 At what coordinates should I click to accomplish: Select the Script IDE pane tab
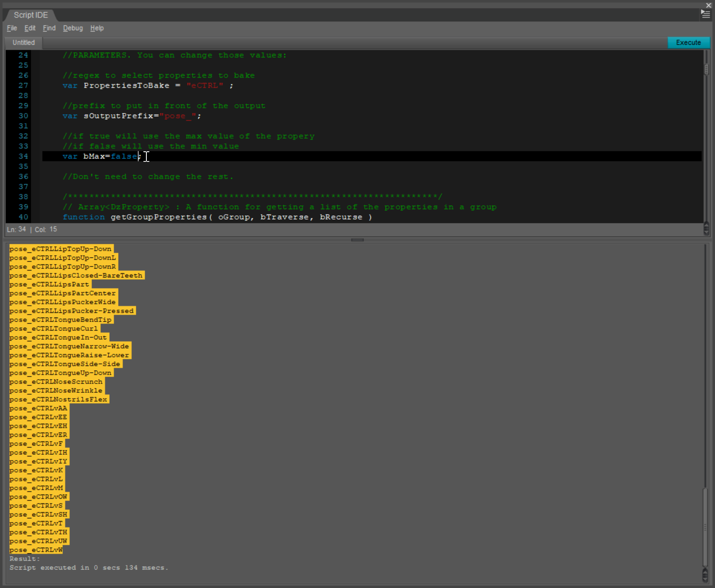(31, 15)
